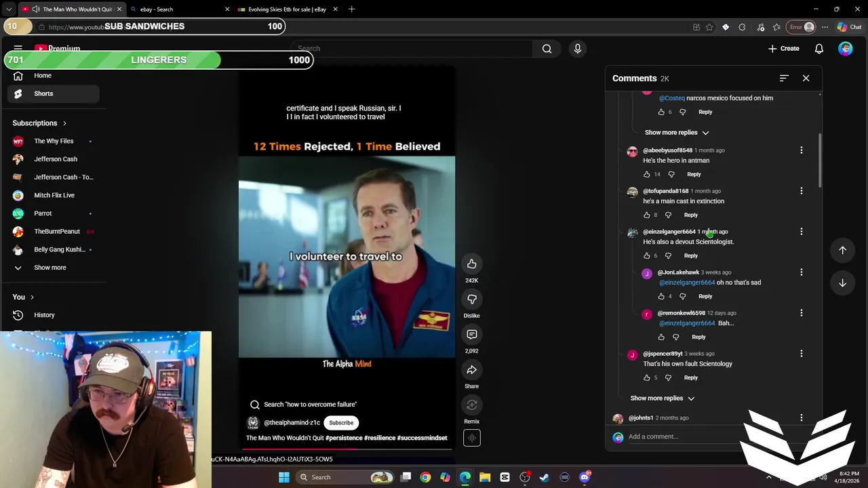
Task: Open the more-actions menu on @abeebyusof8548's comment
Action: pos(801,150)
